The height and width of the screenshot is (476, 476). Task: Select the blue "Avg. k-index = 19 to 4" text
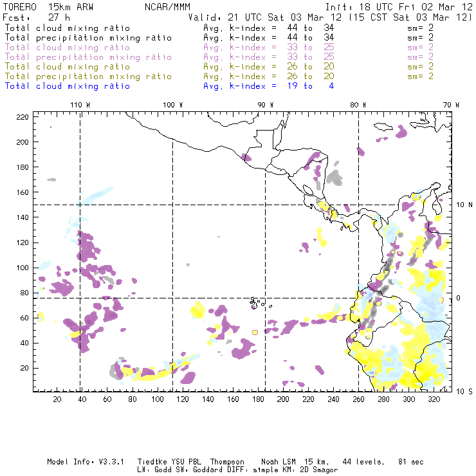click(x=269, y=86)
